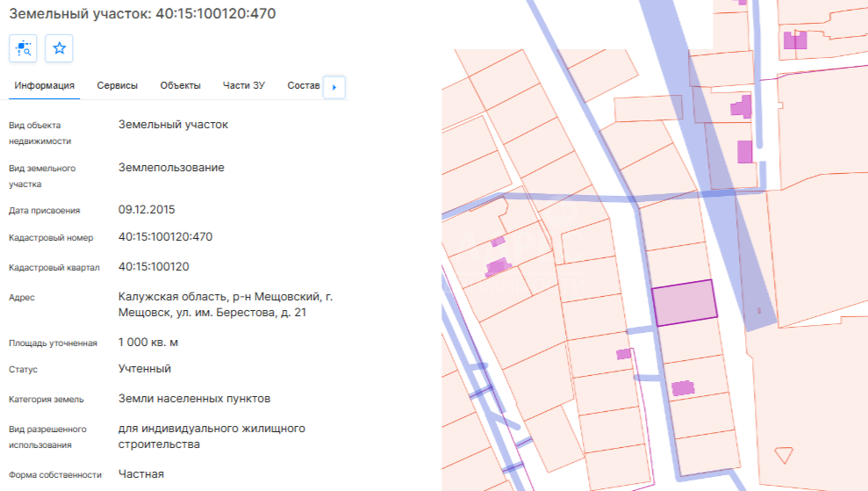Open the Объекты tab

(x=180, y=86)
